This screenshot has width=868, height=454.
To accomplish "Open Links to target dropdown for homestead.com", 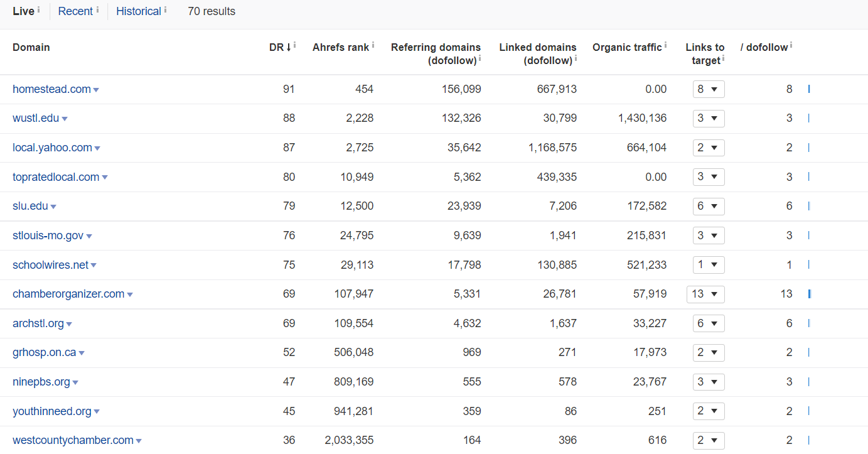I will pyautogui.click(x=709, y=89).
